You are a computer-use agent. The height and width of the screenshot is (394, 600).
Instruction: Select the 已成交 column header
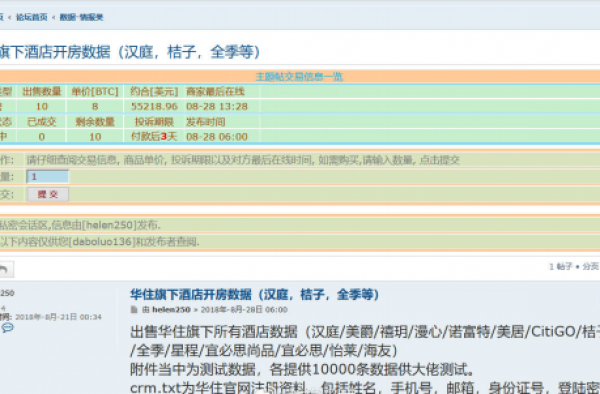click(42, 122)
